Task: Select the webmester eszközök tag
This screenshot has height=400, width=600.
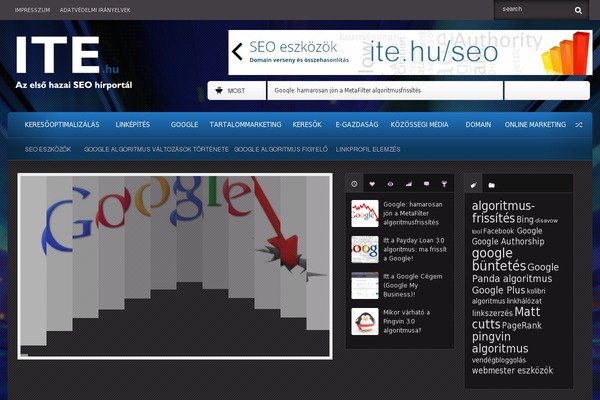Action: pyautogui.click(x=512, y=371)
